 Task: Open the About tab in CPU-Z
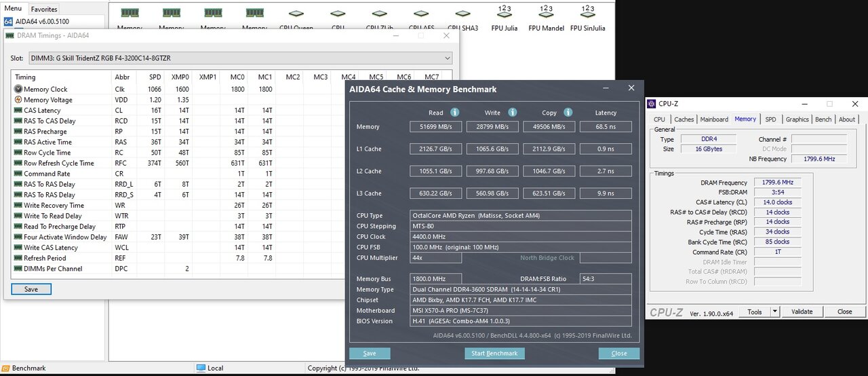(847, 119)
